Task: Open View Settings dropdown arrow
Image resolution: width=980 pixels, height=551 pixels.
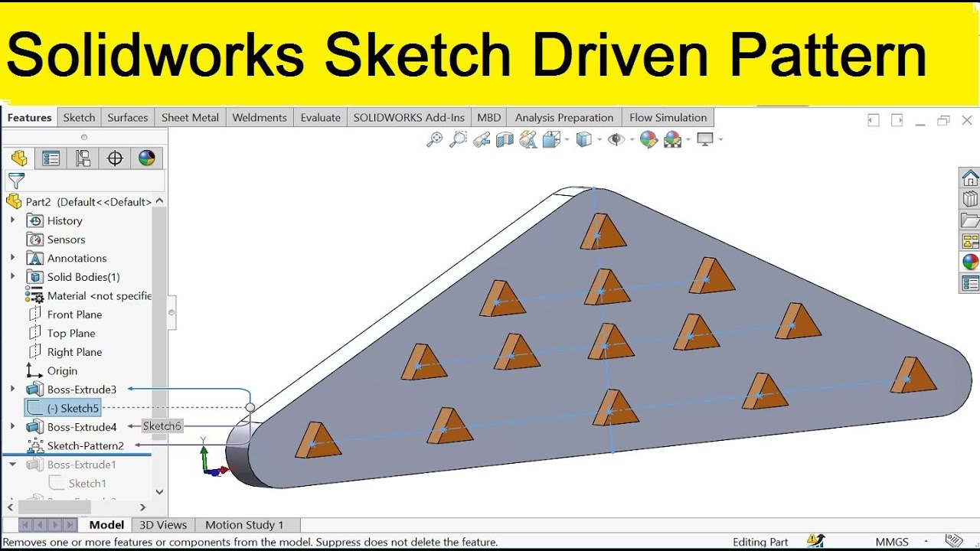Action: [720, 139]
